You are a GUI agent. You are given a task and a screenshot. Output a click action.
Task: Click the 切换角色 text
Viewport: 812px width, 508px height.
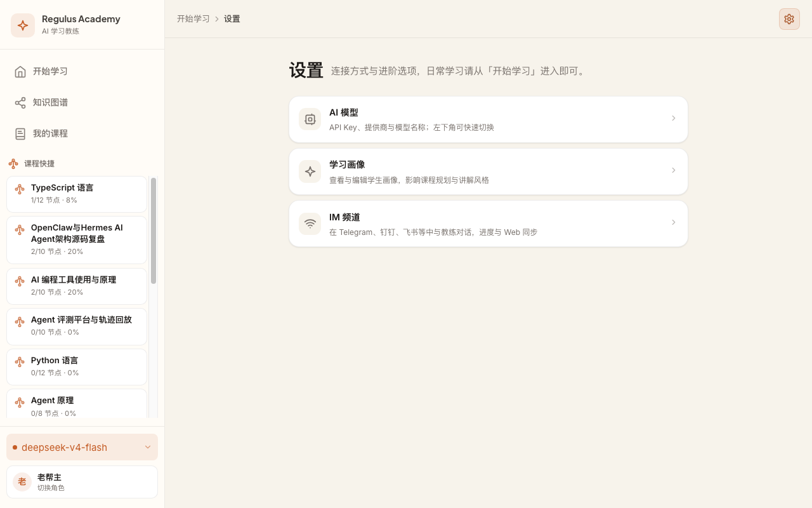[x=51, y=488]
